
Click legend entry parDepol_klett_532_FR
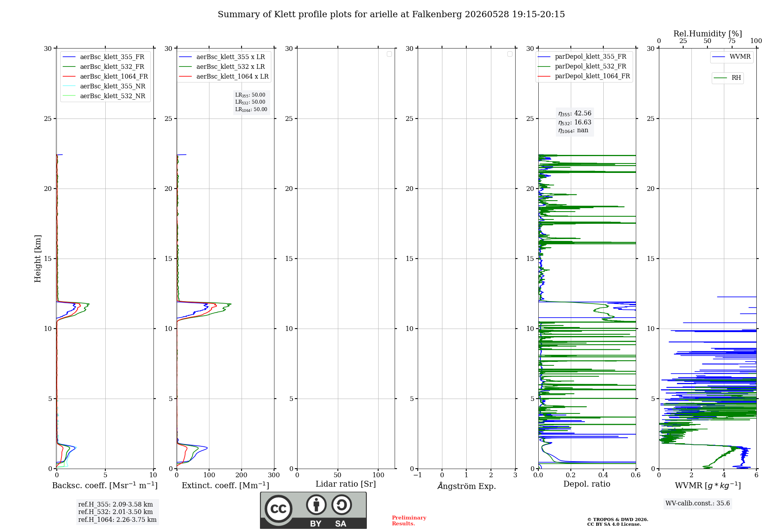(x=582, y=66)
